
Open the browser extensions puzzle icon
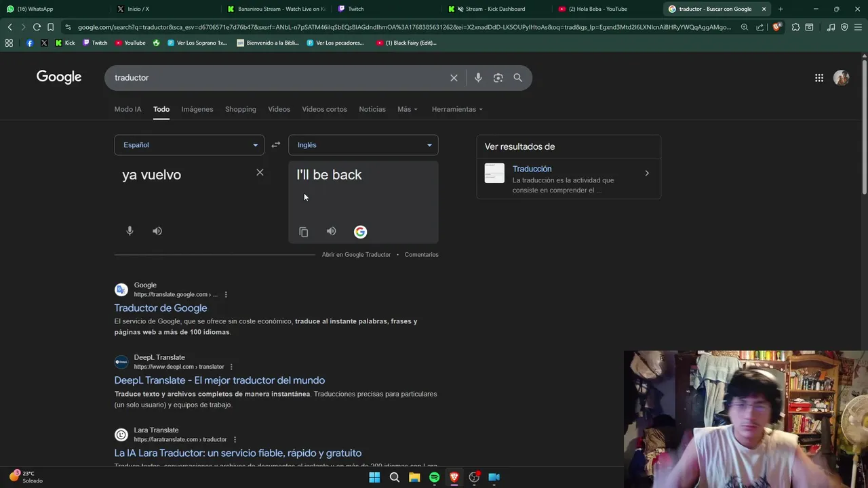(x=795, y=27)
